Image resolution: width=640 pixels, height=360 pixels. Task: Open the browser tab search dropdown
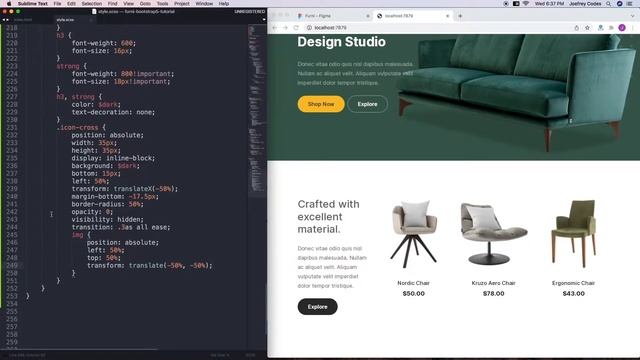pos(633,16)
